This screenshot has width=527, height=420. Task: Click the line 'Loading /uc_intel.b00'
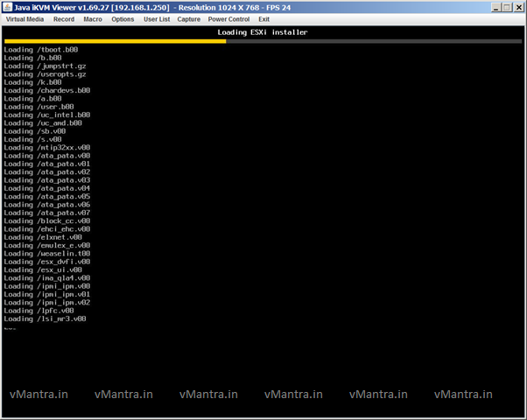pos(47,115)
